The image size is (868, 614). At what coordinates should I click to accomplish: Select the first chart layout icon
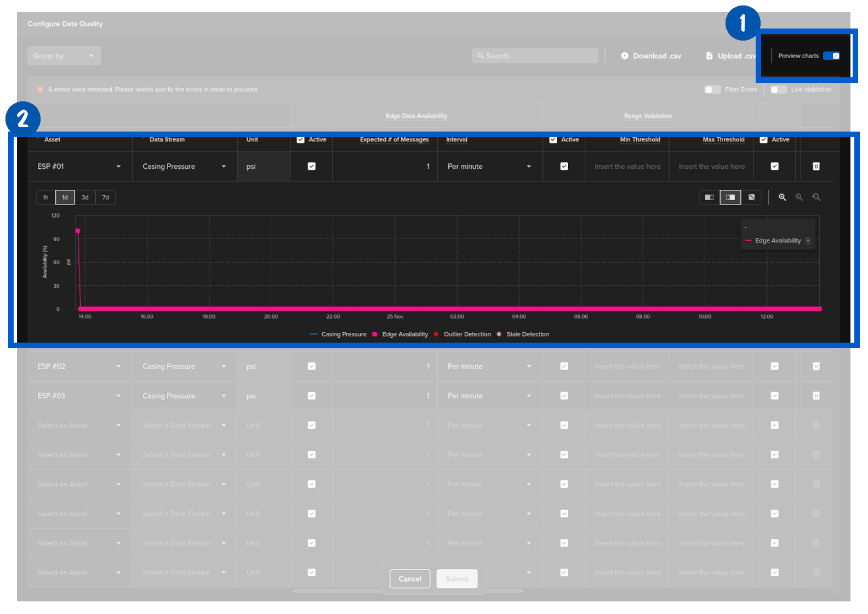709,197
